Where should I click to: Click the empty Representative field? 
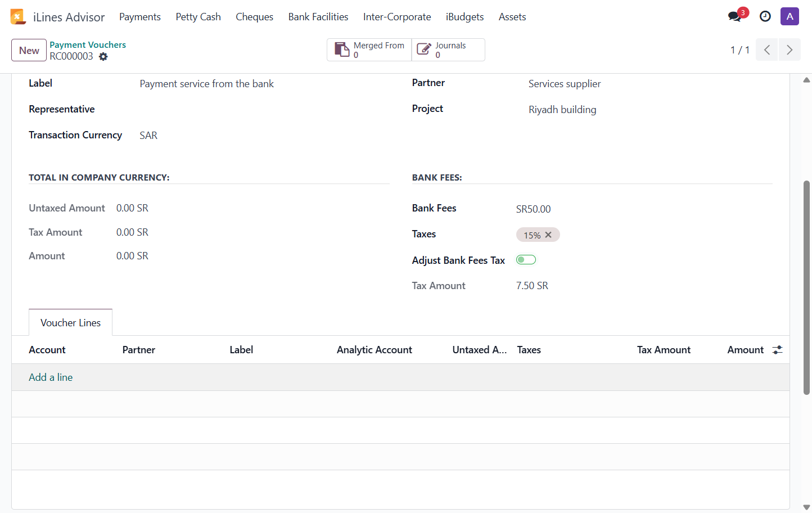[264, 109]
